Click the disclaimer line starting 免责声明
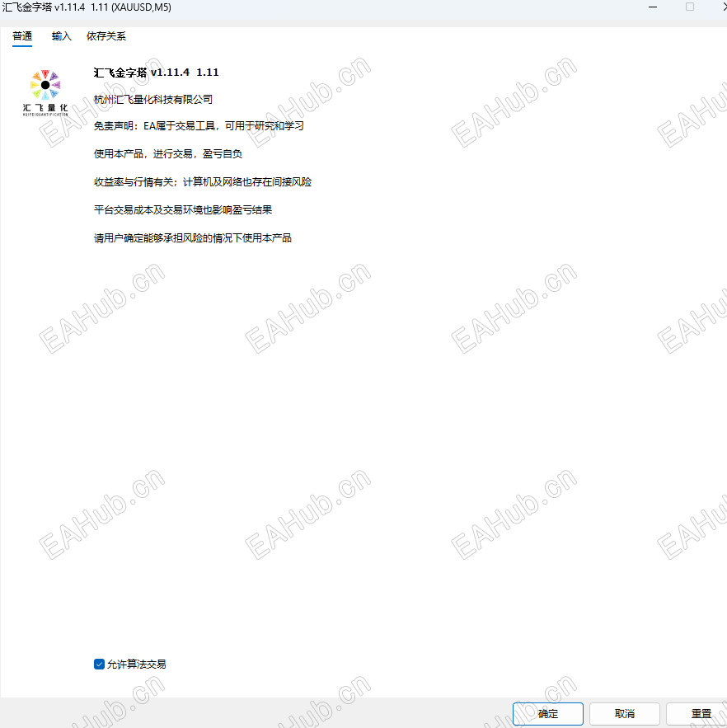This screenshot has height=728, width=727. tap(199, 126)
